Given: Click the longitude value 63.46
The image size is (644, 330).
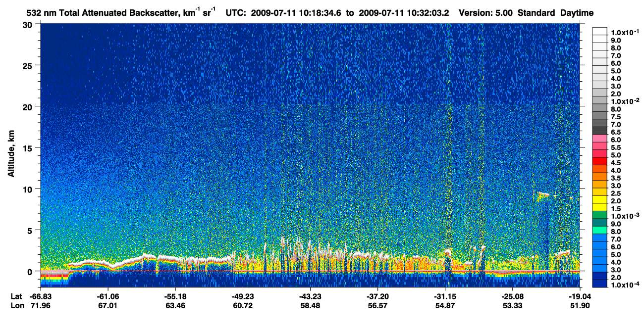Looking at the screenshot, I should (x=175, y=305).
